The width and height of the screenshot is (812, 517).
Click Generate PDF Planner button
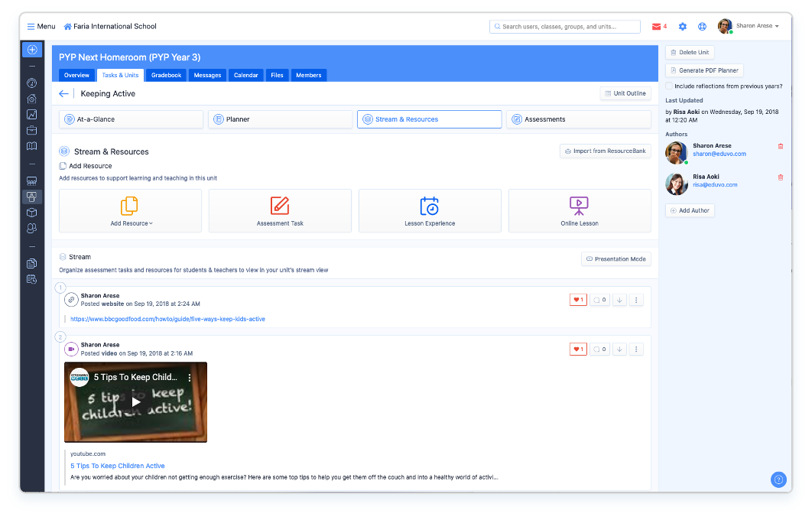tap(704, 70)
